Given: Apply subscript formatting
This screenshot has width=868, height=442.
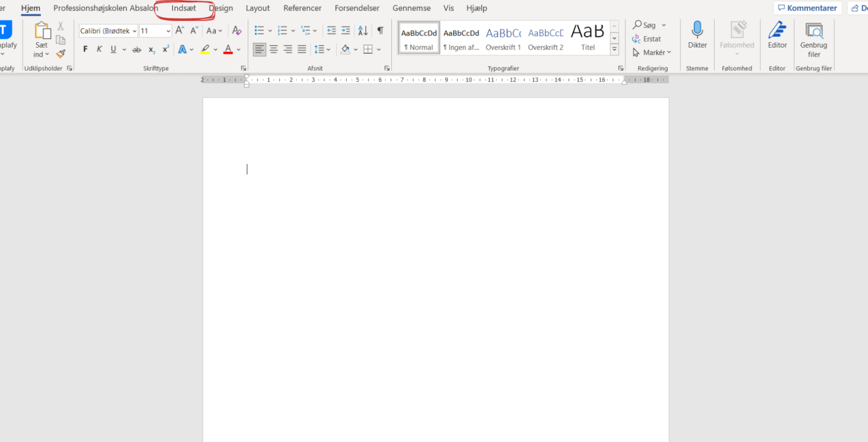Looking at the screenshot, I should coord(152,50).
